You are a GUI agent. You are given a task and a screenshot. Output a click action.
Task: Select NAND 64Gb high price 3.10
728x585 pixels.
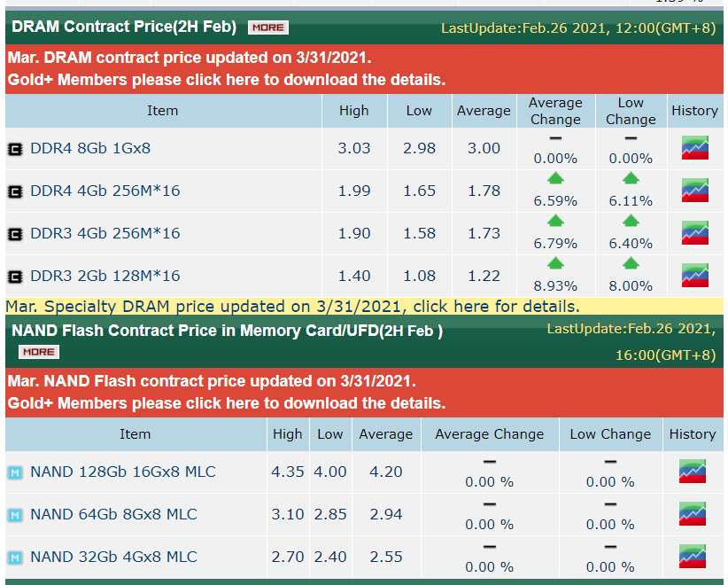point(288,514)
